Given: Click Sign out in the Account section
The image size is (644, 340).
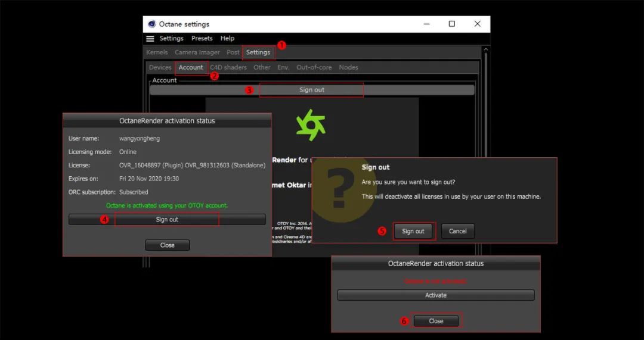Looking at the screenshot, I should (x=312, y=90).
